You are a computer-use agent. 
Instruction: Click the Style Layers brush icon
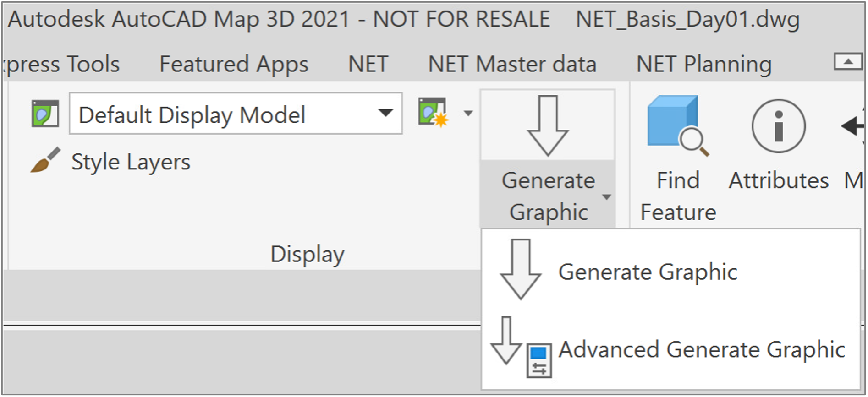pyautogui.click(x=45, y=160)
